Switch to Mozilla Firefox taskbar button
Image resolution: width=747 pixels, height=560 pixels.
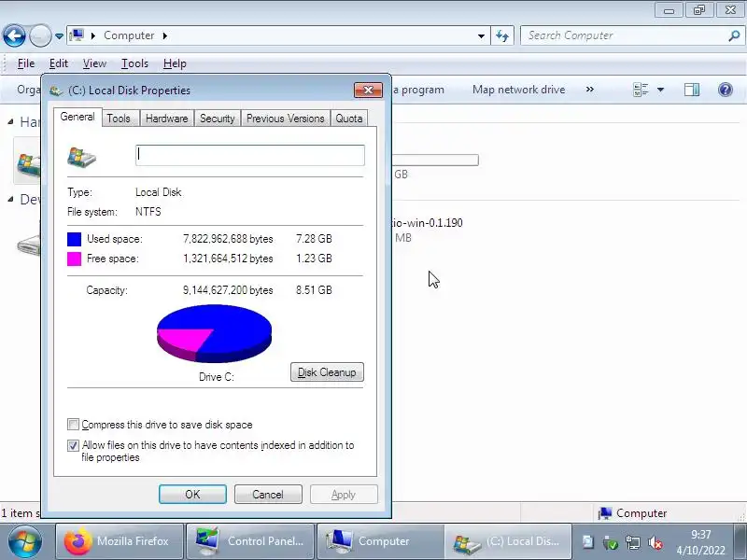tap(120, 541)
